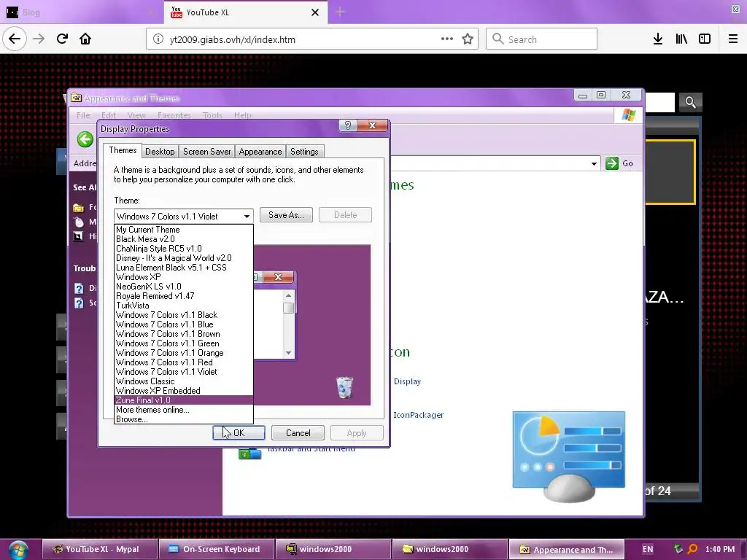Open the Windows Start orb
Viewport: 747px width, 560px height.
pos(18,550)
